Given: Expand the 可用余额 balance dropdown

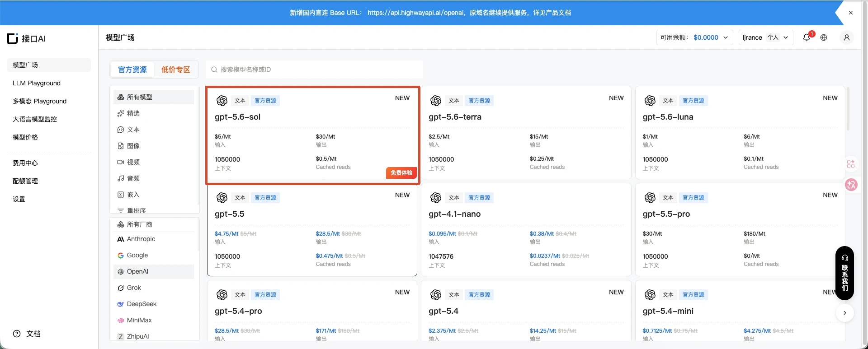Looking at the screenshot, I should point(694,37).
